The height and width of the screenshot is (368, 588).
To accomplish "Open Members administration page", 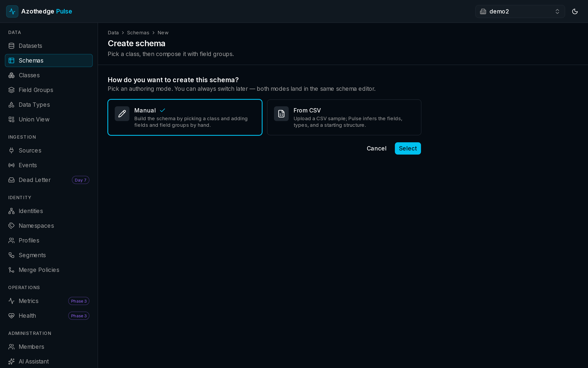I will tap(49, 347).
